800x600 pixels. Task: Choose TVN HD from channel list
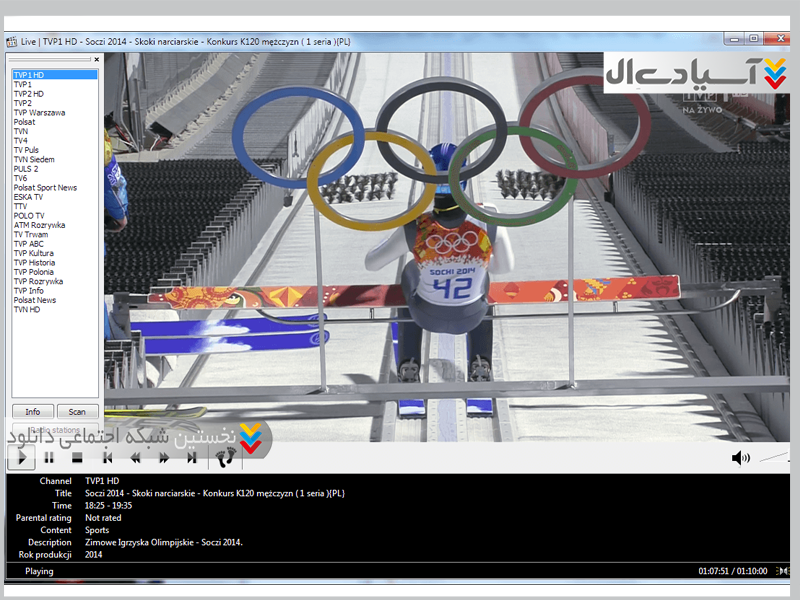pos(27,310)
